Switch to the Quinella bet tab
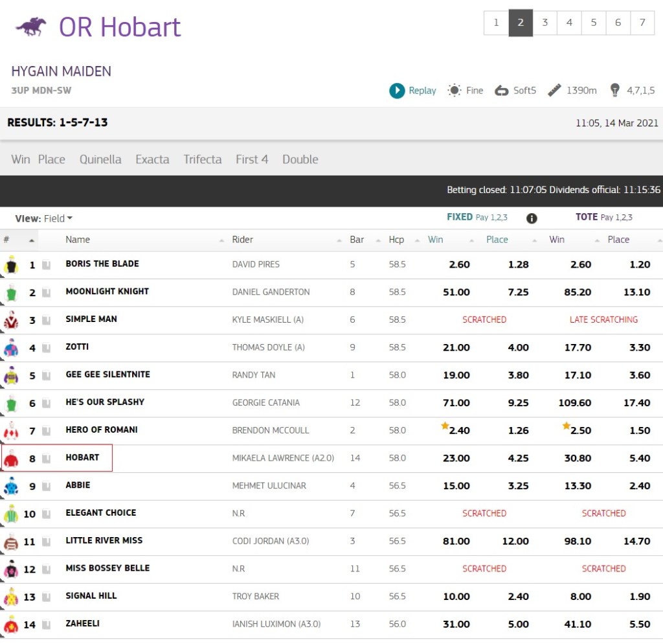 pos(100,159)
